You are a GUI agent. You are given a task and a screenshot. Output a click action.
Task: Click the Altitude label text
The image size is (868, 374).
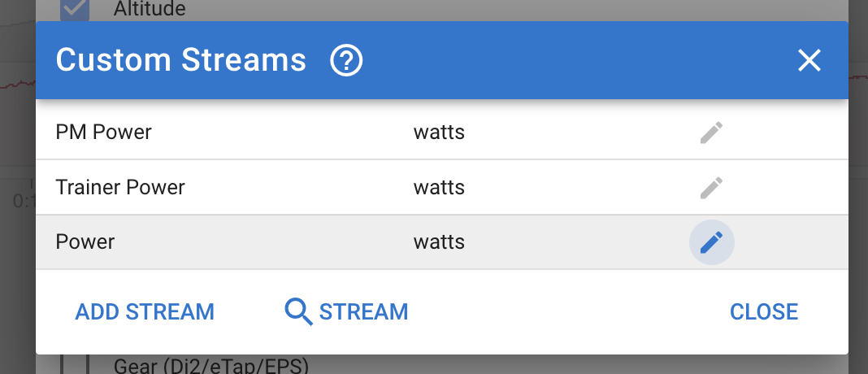click(150, 9)
